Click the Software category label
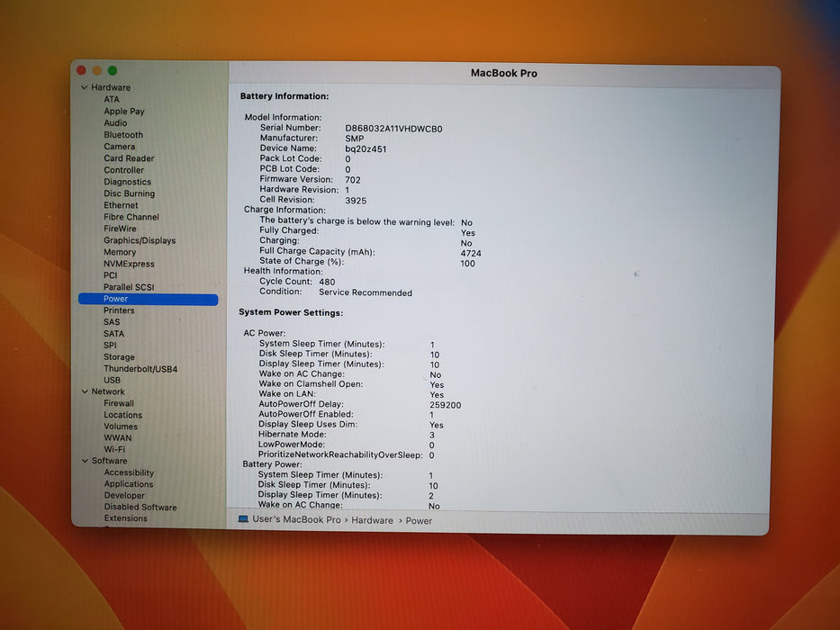This screenshot has width=840, height=630. (x=109, y=461)
